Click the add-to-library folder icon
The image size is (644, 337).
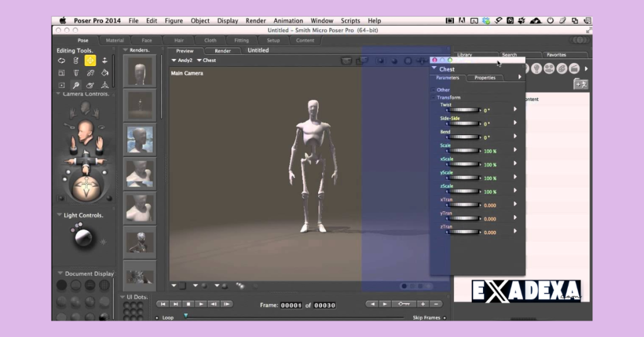point(580,84)
